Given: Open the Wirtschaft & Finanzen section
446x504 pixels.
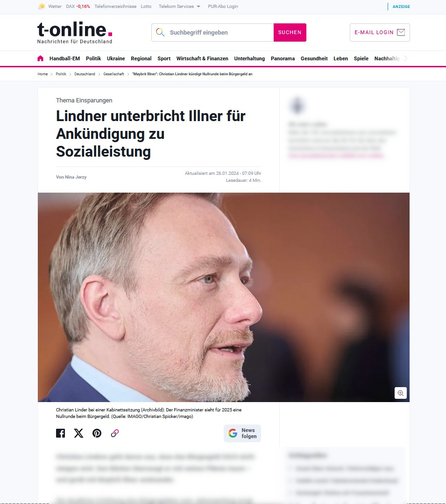Looking at the screenshot, I should click(x=202, y=58).
